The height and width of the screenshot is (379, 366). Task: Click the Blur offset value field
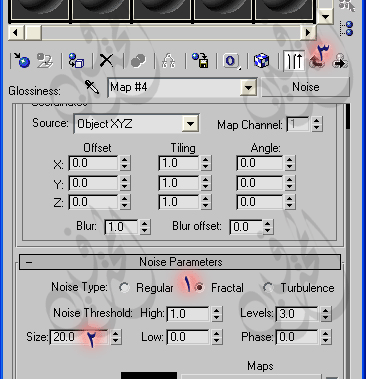(246, 227)
